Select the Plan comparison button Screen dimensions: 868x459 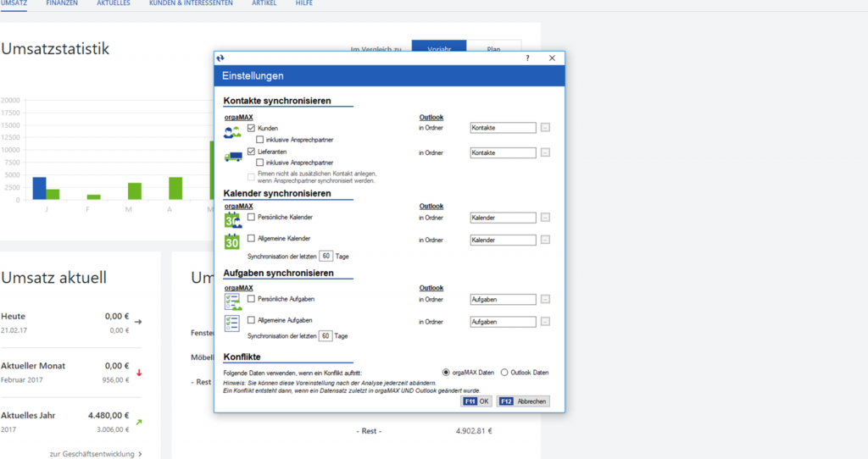pyautogui.click(x=494, y=46)
